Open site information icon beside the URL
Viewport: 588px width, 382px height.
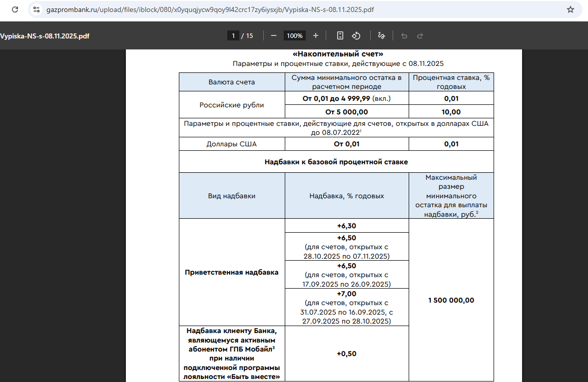(x=36, y=9)
